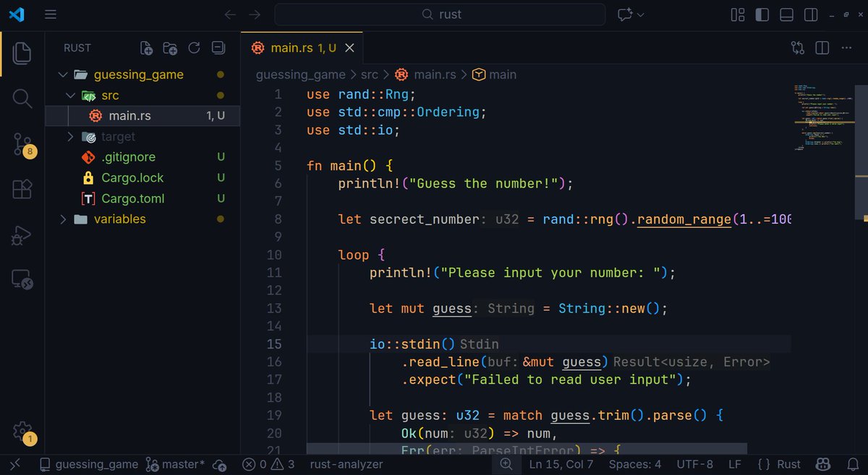Close the main.rs tab
868x475 pixels.
[x=349, y=49]
